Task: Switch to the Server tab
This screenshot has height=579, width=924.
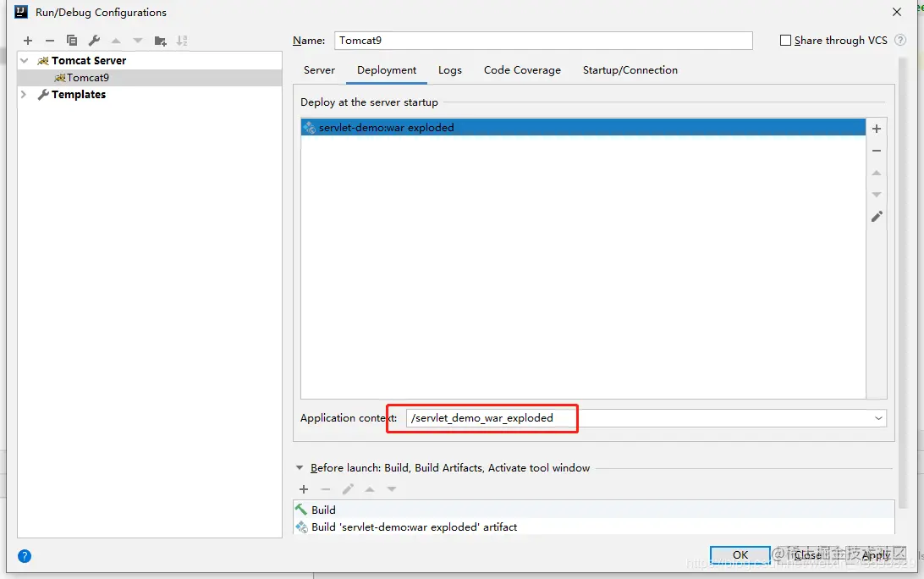Action: pos(319,70)
